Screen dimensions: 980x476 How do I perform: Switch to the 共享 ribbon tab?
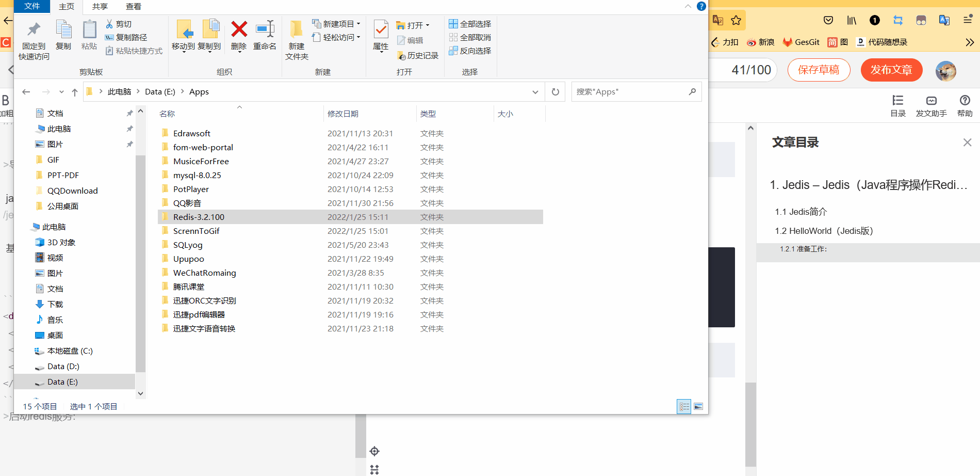[x=100, y=6]
